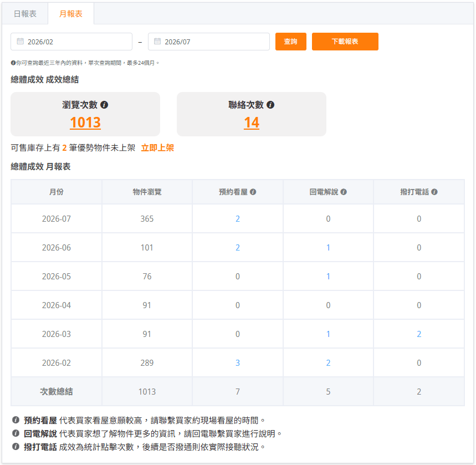Click info icon beside 聯絡次數
This screenshot has width=476, height=465.
[x=270, y=105]
